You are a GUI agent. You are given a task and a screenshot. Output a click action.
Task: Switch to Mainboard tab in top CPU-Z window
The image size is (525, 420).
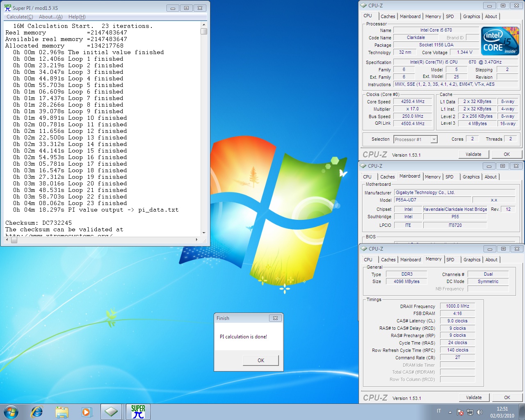pos(410,16)
